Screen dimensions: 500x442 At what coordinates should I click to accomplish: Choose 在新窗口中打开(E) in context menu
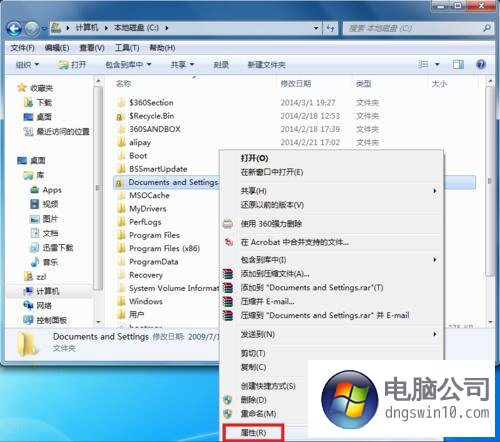[x=272, y=172]
